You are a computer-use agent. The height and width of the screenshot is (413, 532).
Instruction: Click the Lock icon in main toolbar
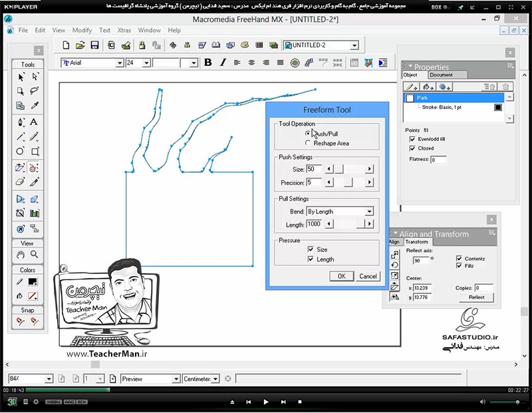coord(142,45)
